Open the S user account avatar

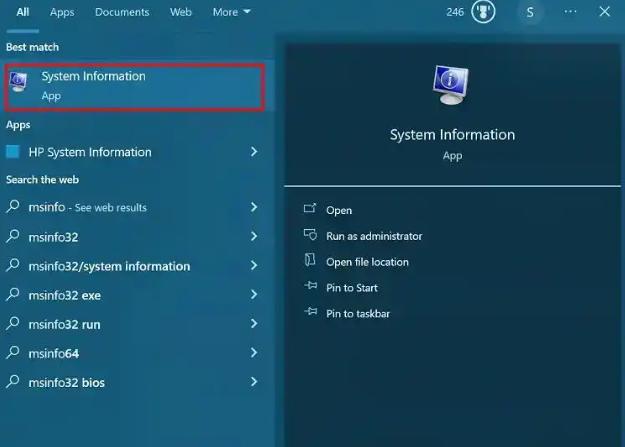coord(530,12)
